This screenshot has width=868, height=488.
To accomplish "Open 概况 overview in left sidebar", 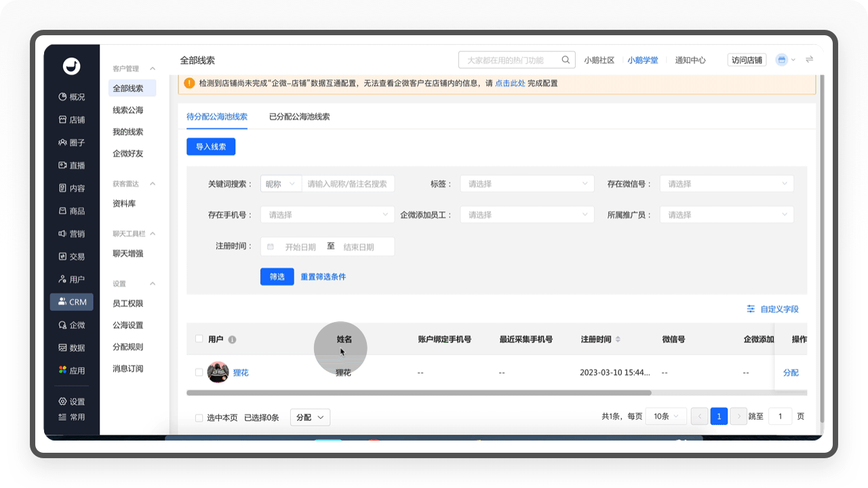I will pyautogui.click(x=72, y=97).
